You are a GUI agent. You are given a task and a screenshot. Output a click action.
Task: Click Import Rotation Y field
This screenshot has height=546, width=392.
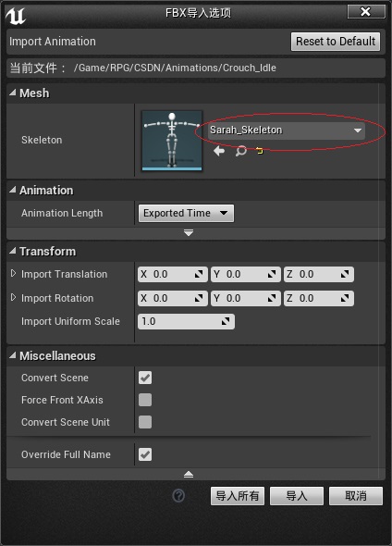pos(246,298)
